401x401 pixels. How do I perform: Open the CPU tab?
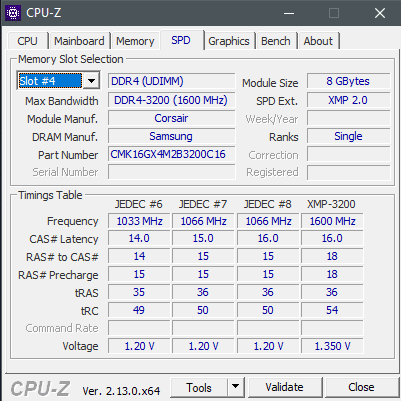click(27, 41)
